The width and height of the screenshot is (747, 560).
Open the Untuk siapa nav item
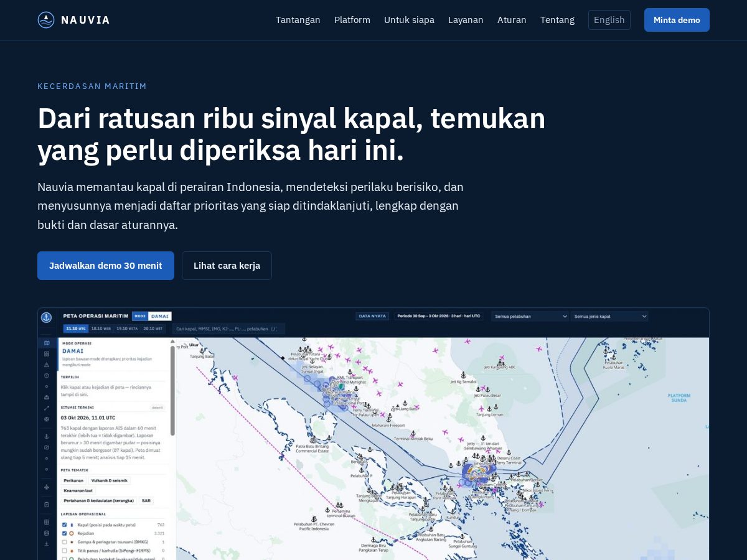[x=409, y=20]
